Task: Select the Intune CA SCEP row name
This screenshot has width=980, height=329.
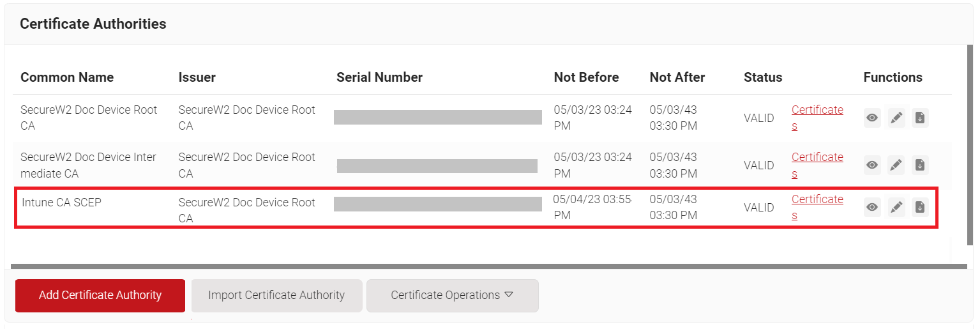Action: click(x=61, y=203)
